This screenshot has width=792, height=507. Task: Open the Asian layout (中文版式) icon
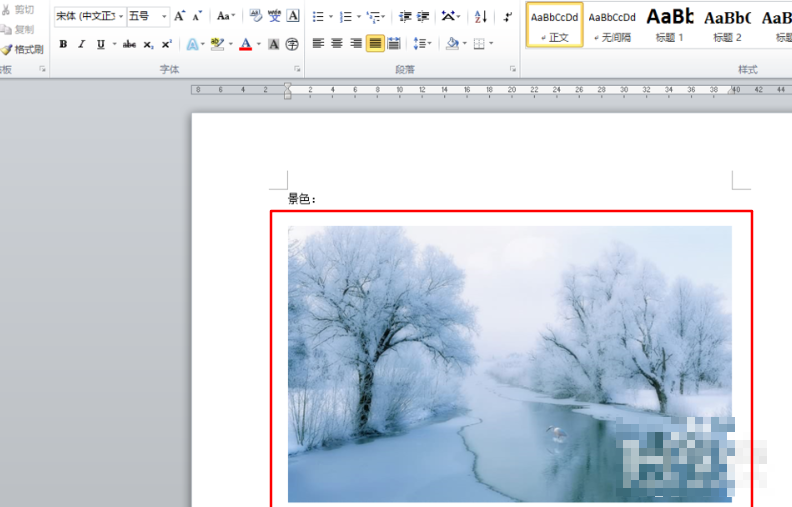tap(448, 16)
